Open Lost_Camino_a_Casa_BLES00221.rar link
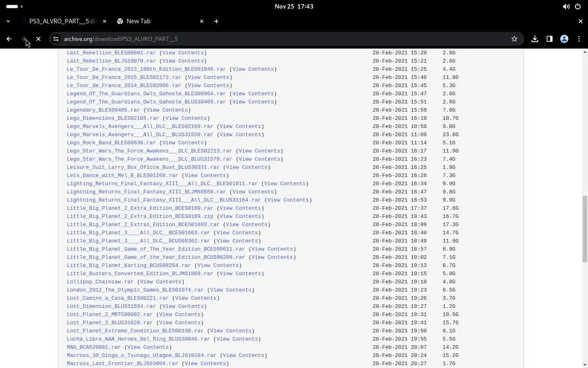The height and width of the screenshot is (368, 588). (x=118, y=298)
